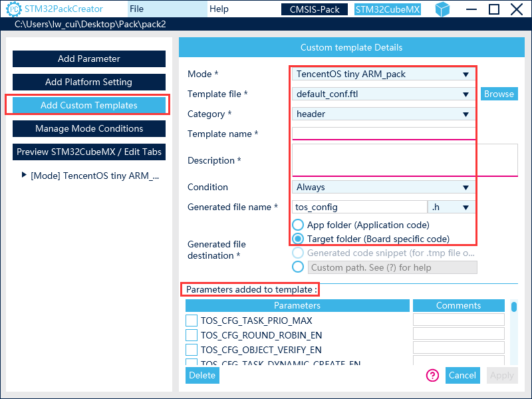Click the Comments column header
Image resolution: width=532 pixels, height=399 pixels.
tap(459, 305)
